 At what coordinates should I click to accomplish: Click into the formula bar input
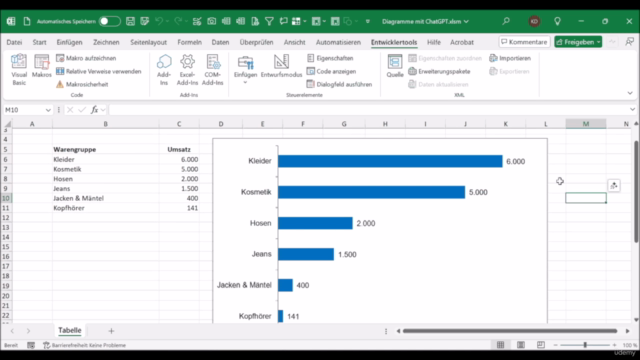click(369, 109)
